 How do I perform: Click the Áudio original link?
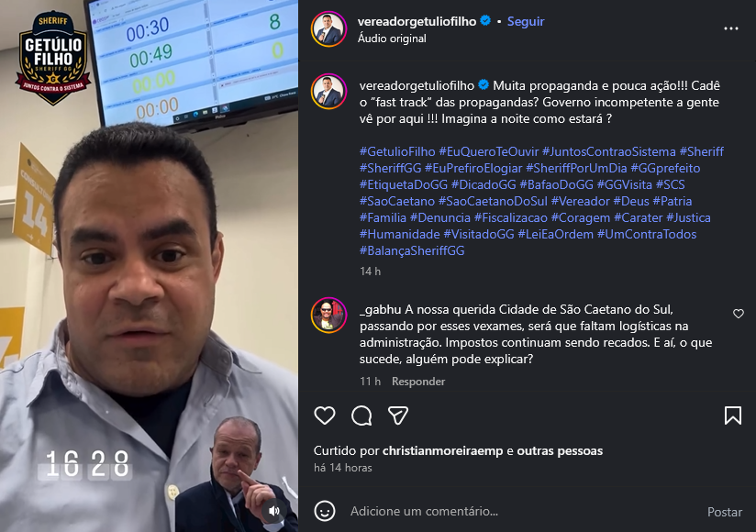(x=392, y=39)
